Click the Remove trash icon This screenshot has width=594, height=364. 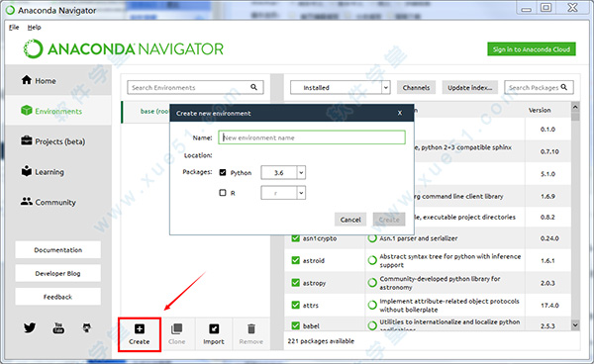pyautogui.click(x=251, y=328)
